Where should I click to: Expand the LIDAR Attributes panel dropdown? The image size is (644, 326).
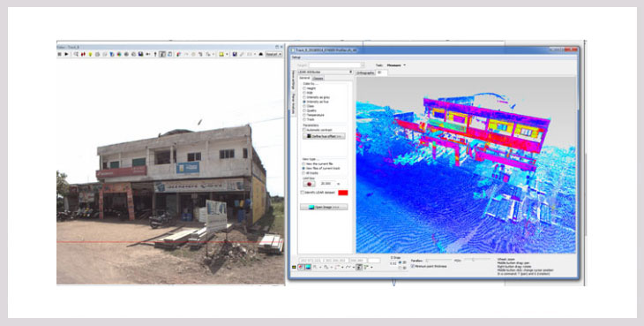[x=351, y=72]
